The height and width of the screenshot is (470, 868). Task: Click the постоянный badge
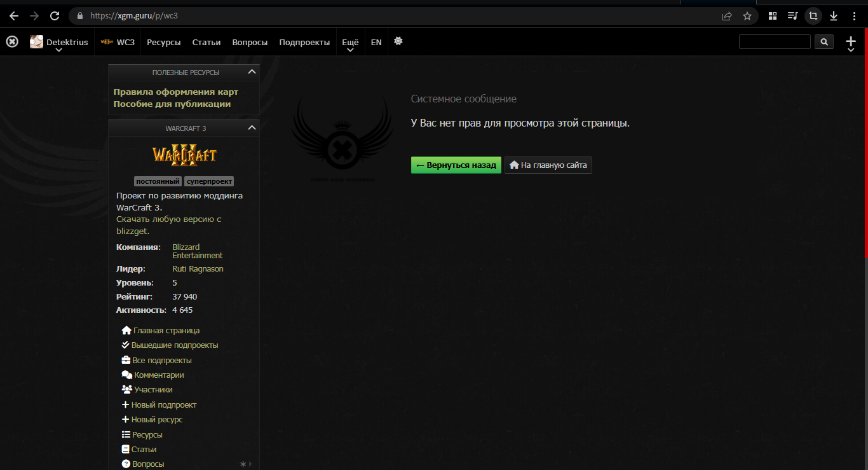coord(158,181)
